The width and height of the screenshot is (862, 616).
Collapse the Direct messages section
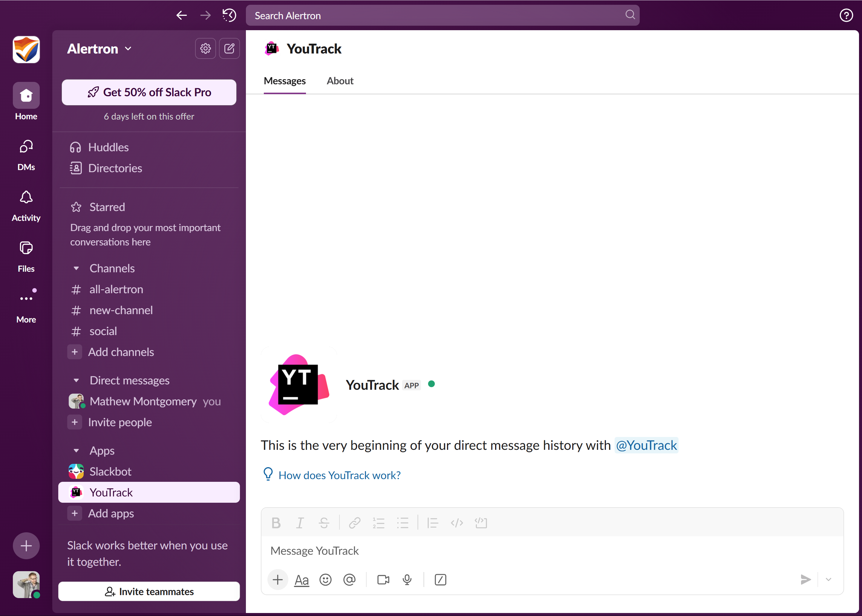(76, 380)
